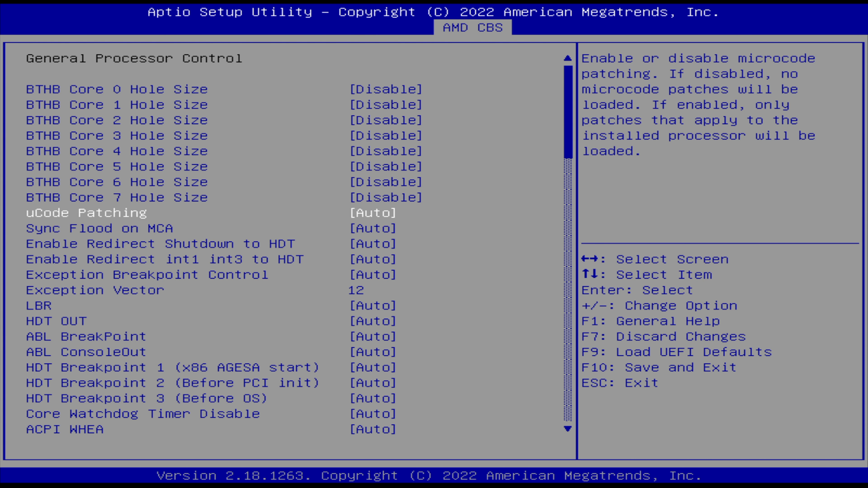Open BTHB Core 7 Hole Size option

click(386, 198)
